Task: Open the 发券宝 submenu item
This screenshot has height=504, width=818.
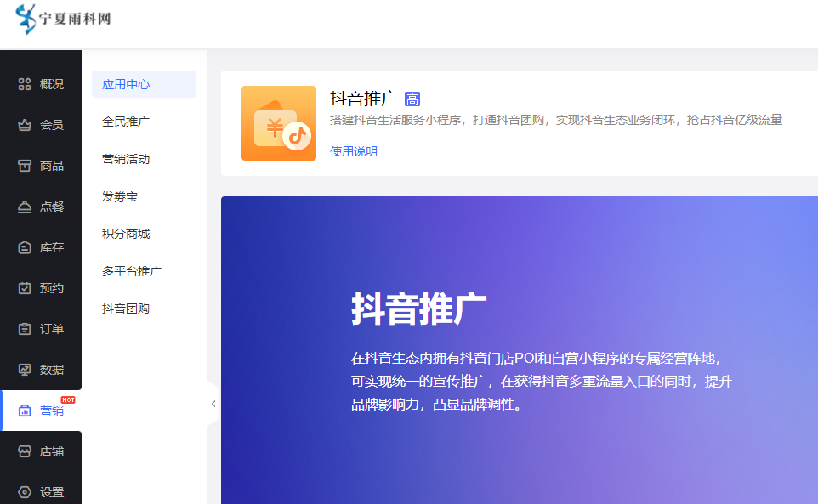Action: point(120,196)
